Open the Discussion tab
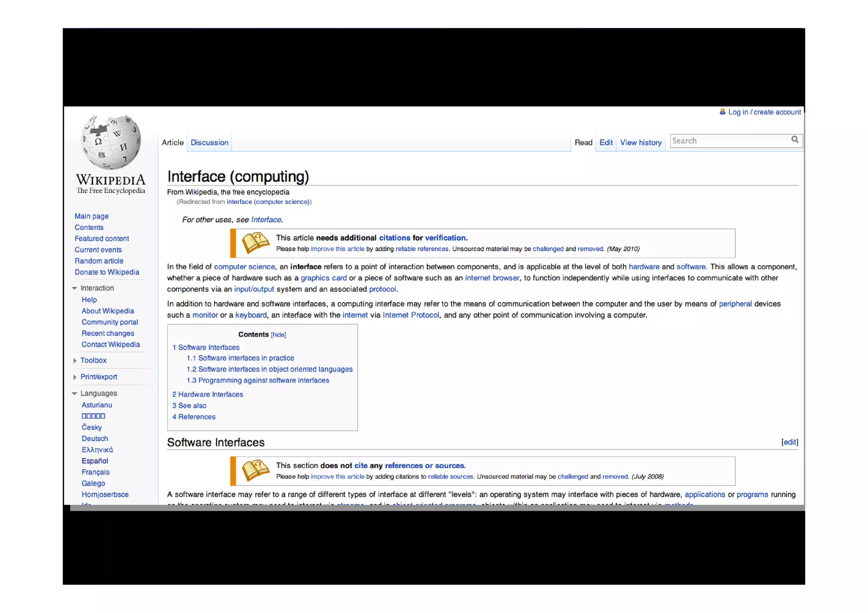Image resolution: width=868 pixels, height=613 pixels. [x=209, y=142]
